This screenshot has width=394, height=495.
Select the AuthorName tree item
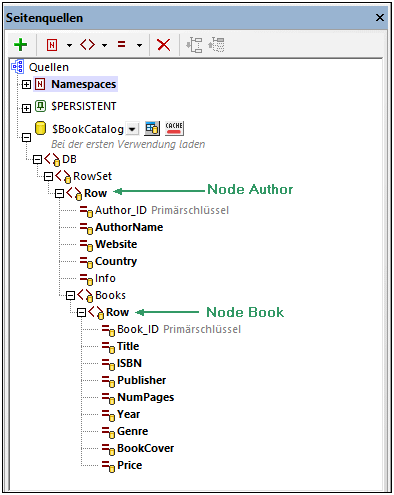point(129,227)
